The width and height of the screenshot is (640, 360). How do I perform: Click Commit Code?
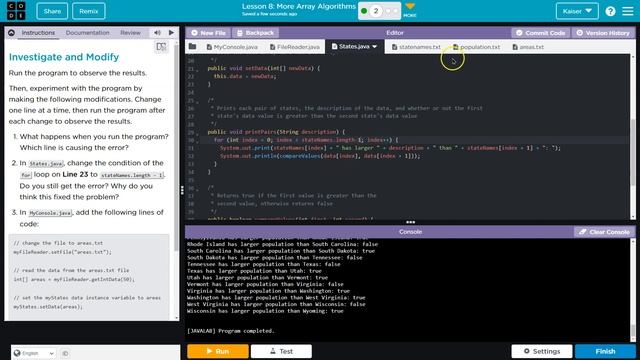(540, 33)
